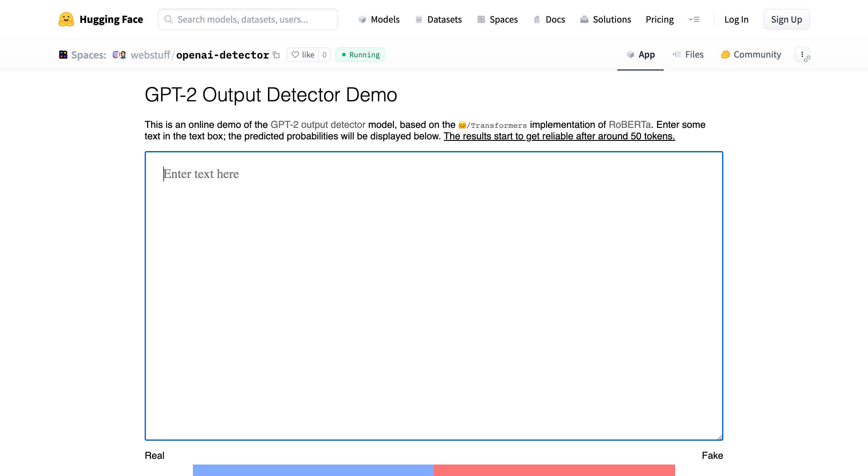Click the Datasets stack icon

419,19
